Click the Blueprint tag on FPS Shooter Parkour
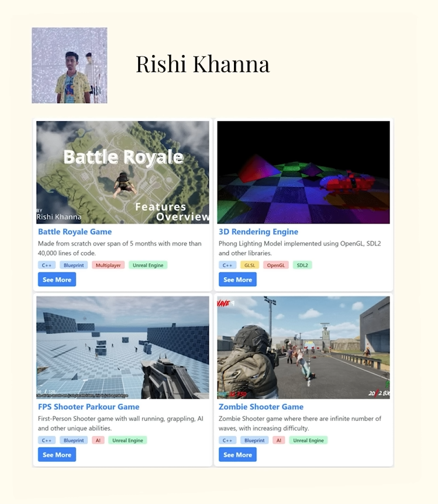438x504 pixels. [x=74, y=440]
